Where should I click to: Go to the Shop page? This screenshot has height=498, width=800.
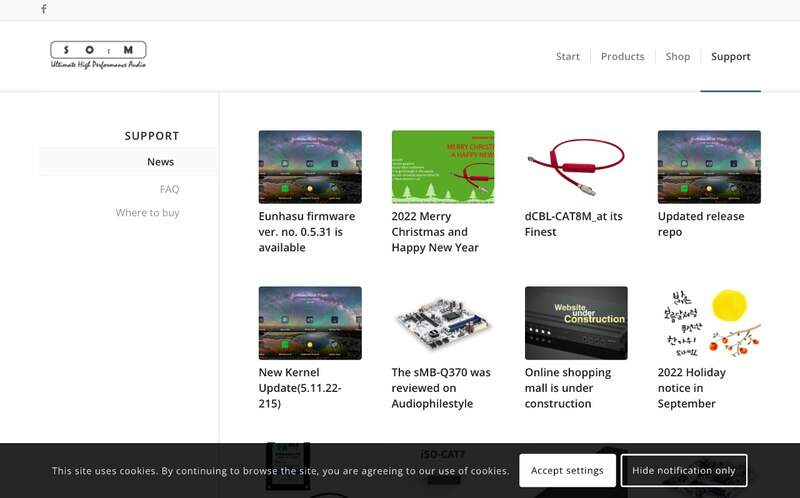(677, 57)
